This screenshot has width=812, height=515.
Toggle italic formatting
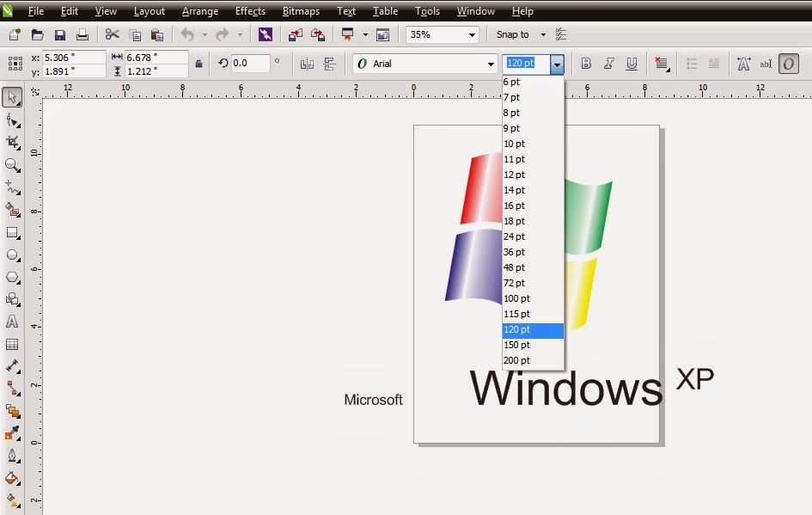pyautogui.click(x=610, y=63)
